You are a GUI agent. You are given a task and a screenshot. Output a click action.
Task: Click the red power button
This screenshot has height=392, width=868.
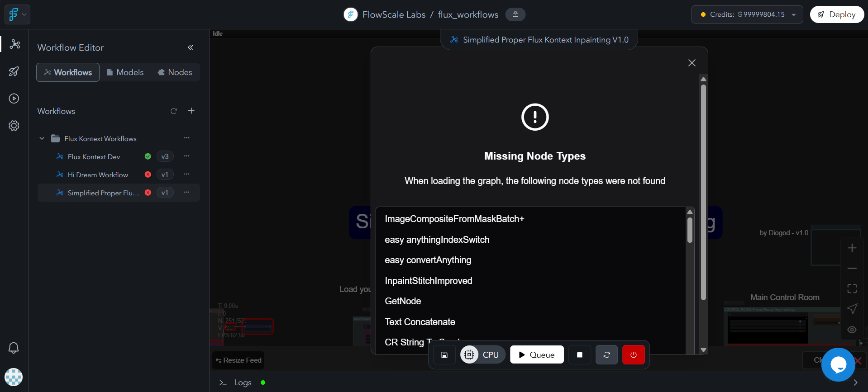pos(634,355)
